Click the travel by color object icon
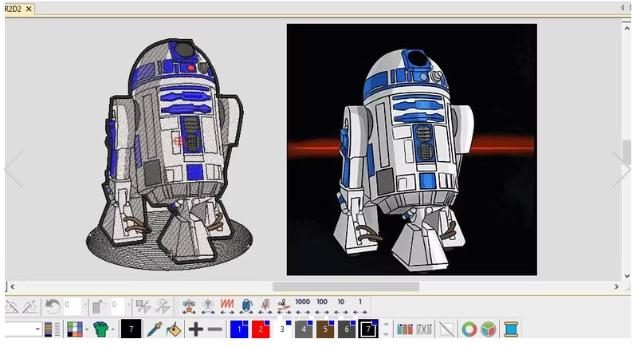644x347 pixels. click(x=189, y=306)
